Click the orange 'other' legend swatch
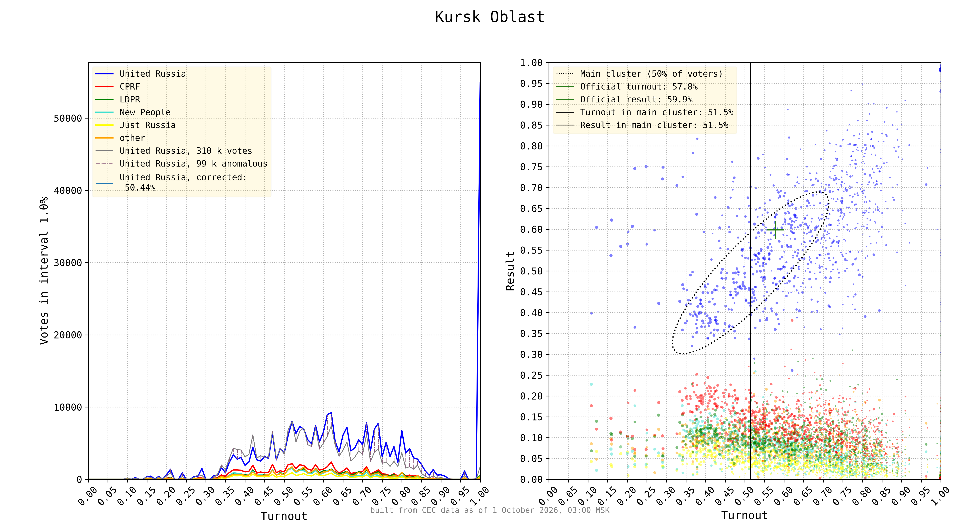Screen dimensions: 980x521 click(x=105, y=138)
